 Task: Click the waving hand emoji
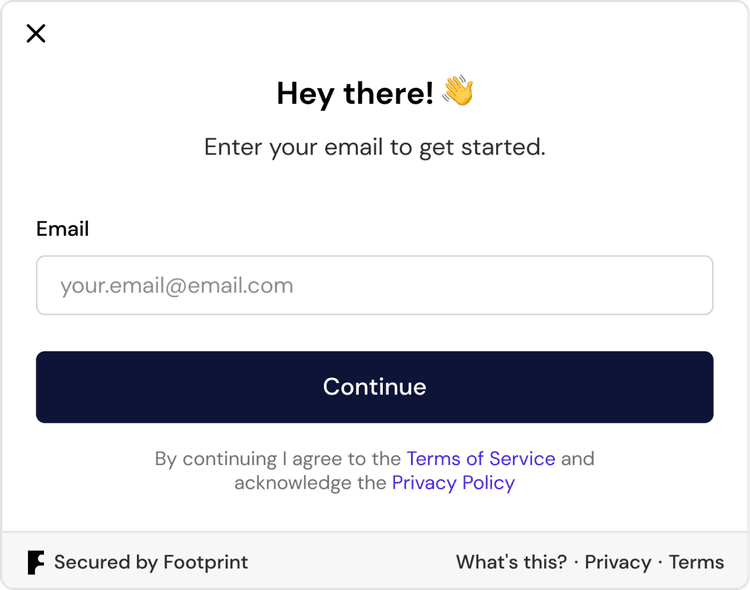pyautogui.click(x=458, y=90)
